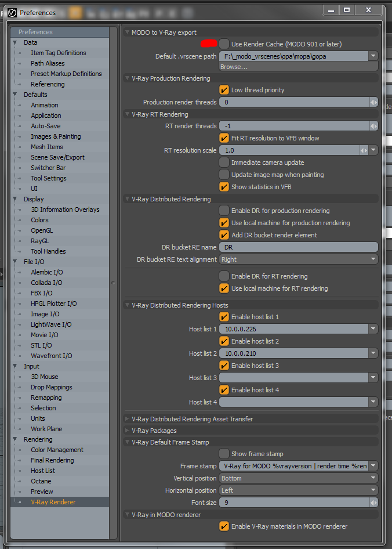This screenshot has width=392, height=549.
Task: Select V-Ray Renderer tree item
Action: click(x=53, y=502)
